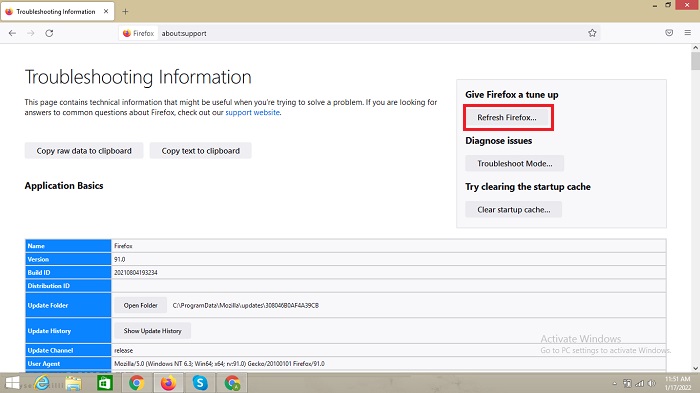Click the vertical scrollbar thumb
Viewport: 700px width, 393px height.
coord(695,61)
